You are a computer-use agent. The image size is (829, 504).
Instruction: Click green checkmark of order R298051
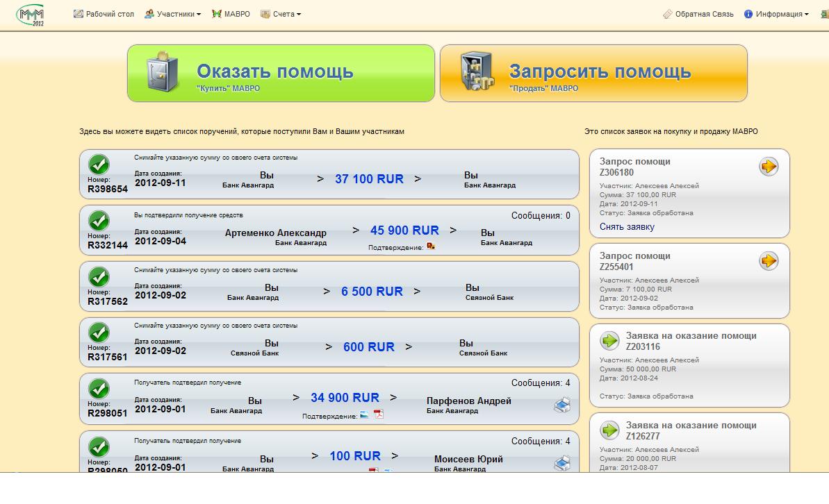point(99,389)
